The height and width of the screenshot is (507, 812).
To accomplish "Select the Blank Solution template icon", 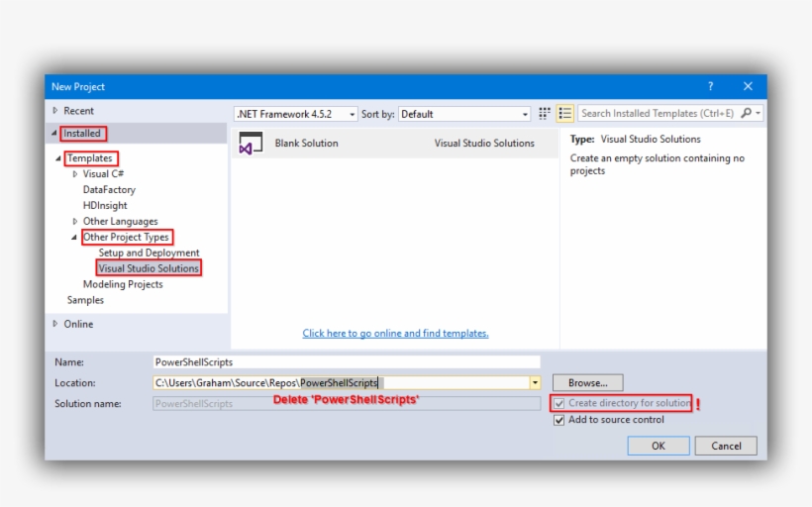I will (251, 144).
